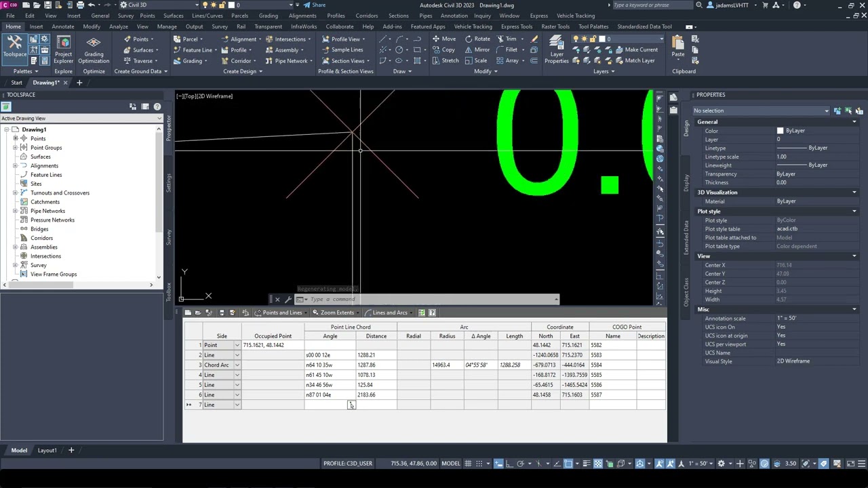The height and width of the screenshot is (488, 868).
Task: Add a new drawing tab with plus
Action: 79,83
